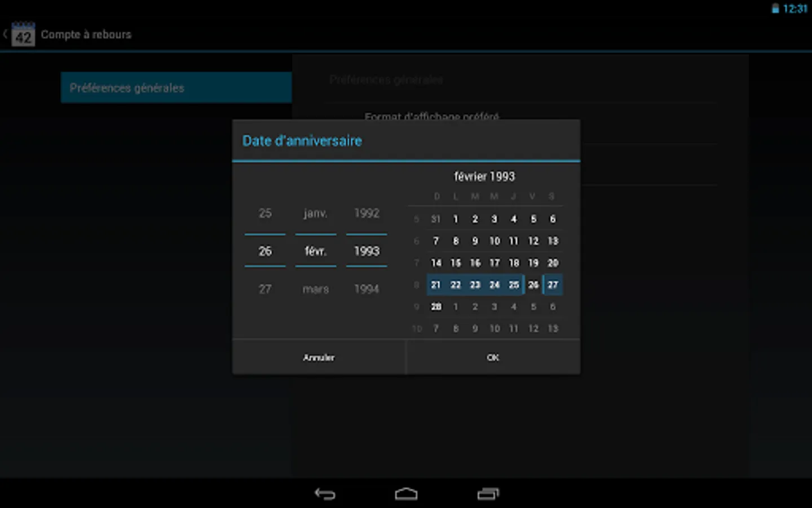Tap the clock showing 12:31

coord(796,8)
